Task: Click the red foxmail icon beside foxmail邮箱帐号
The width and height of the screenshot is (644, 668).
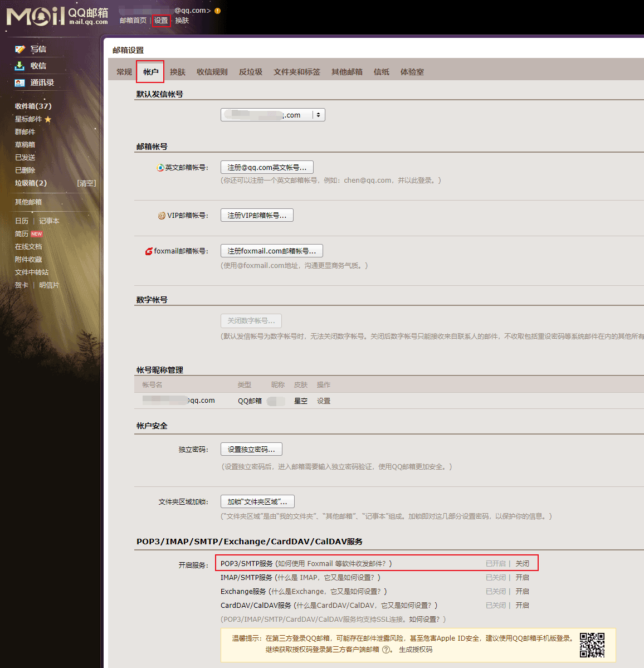Action: click(149, 251)
